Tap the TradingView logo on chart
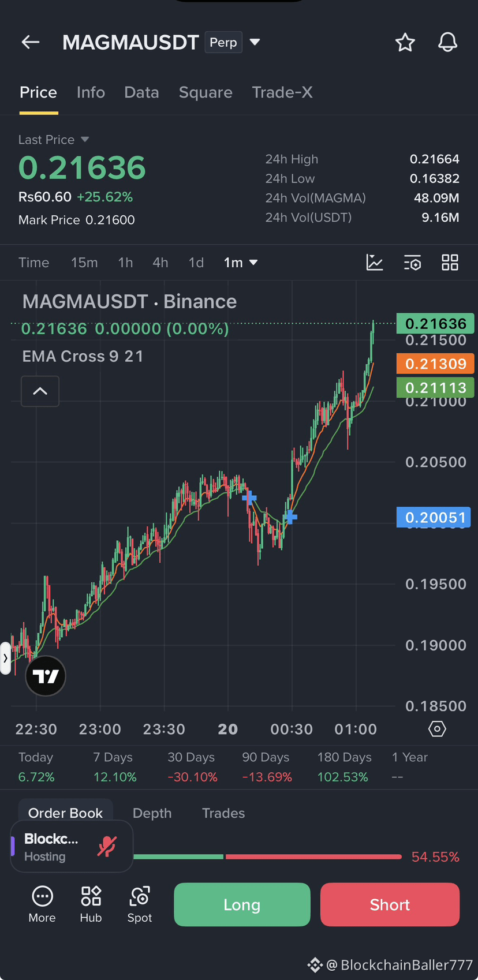The image size is (478, 980). point(46,676)
